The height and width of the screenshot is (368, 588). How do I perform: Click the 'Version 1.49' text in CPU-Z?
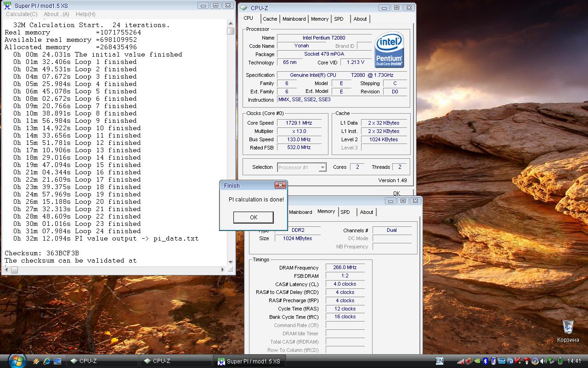392,180
